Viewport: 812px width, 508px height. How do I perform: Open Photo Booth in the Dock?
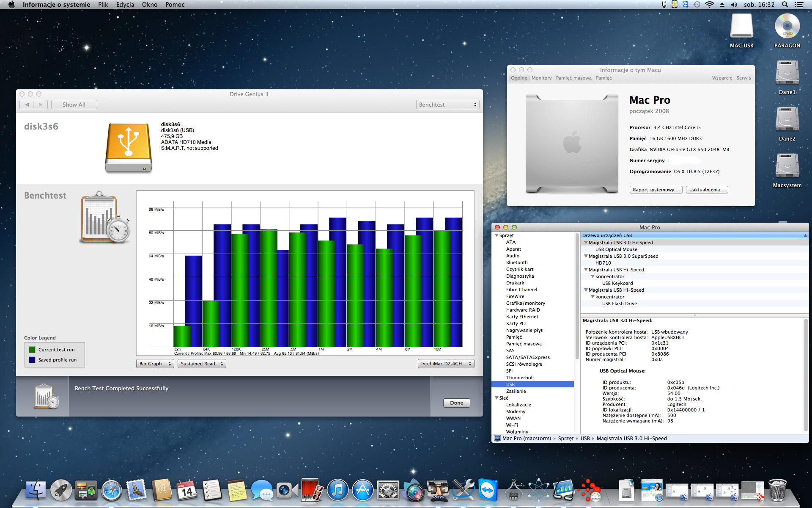(x=312, y=490)
